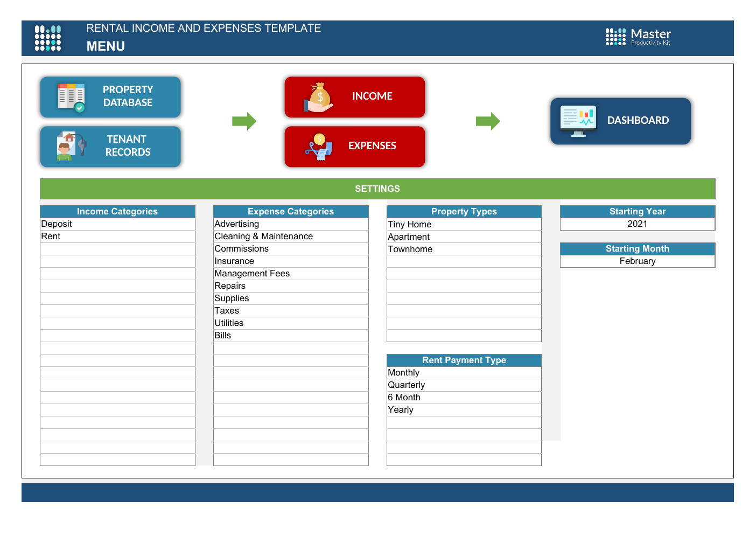
Task: Click the SETTINGS green header bar
Action: pos(377,189)
